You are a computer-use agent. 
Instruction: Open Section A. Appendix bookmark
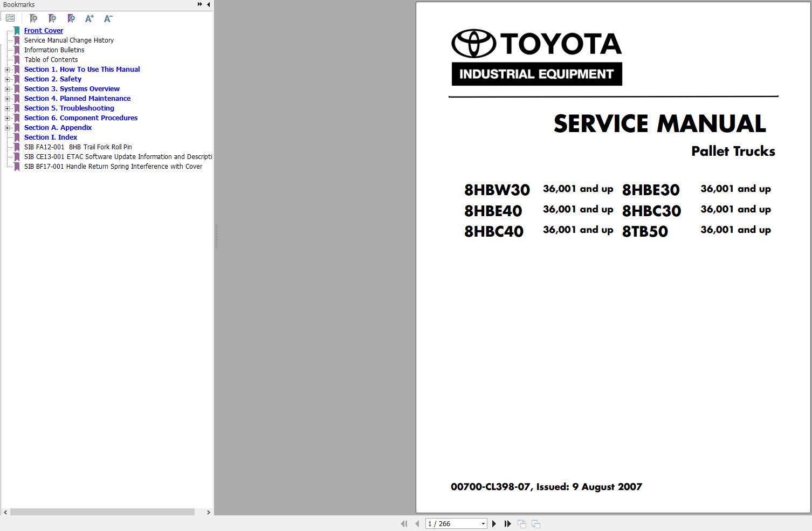click(x=58, y=128)
